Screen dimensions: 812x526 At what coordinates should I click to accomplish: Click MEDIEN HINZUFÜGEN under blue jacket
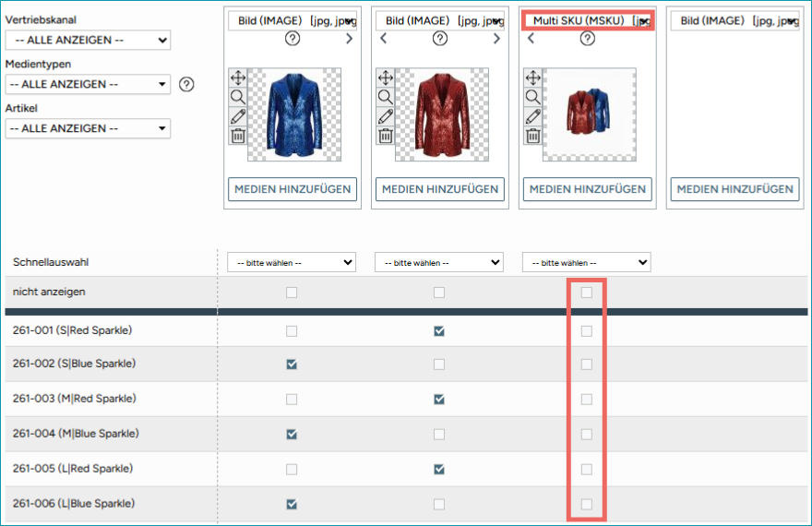tap(293, 189)
